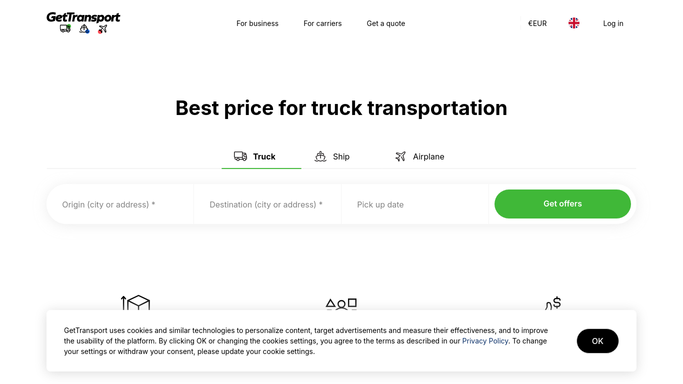Screen dimensions: 683x384
Task: Focus the Origin city or address field
Action: [120, 204]
